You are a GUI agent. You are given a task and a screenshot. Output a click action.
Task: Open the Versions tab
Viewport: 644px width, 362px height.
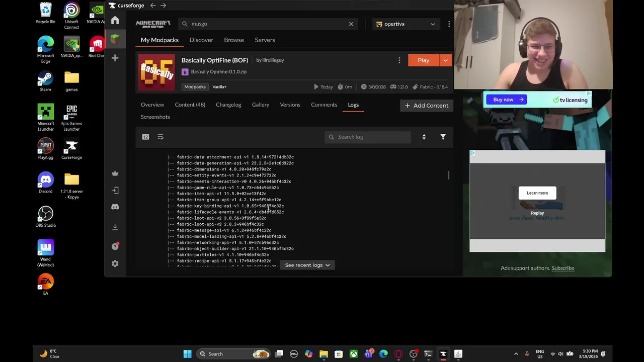click(290, 105)
